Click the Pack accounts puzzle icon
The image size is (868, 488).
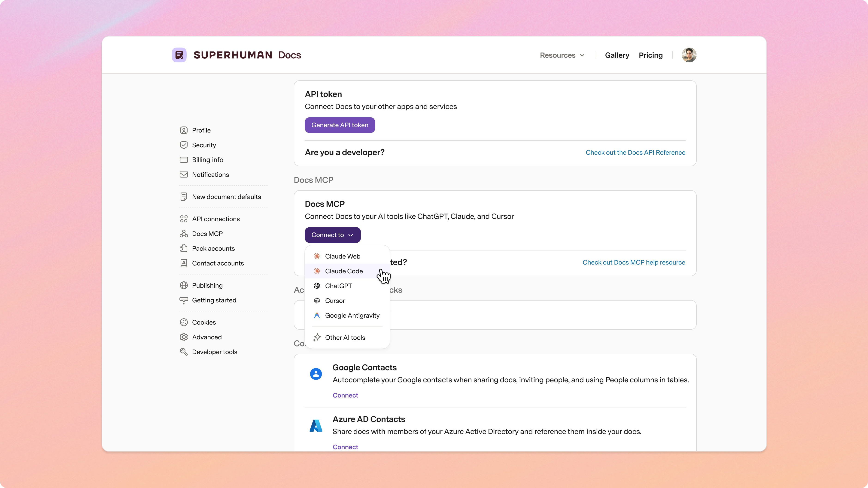(184, 249)
